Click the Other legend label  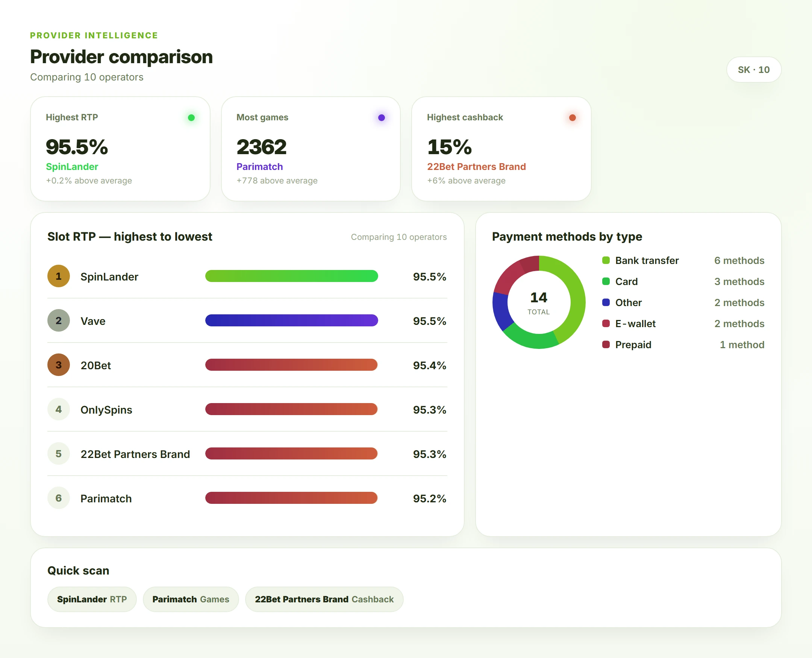(x=628, y=302)
